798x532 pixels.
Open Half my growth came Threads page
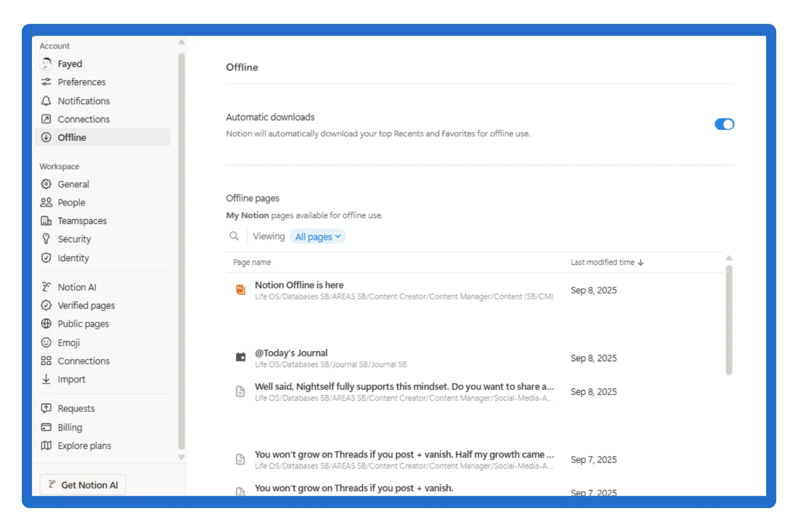tap(404, 454)
